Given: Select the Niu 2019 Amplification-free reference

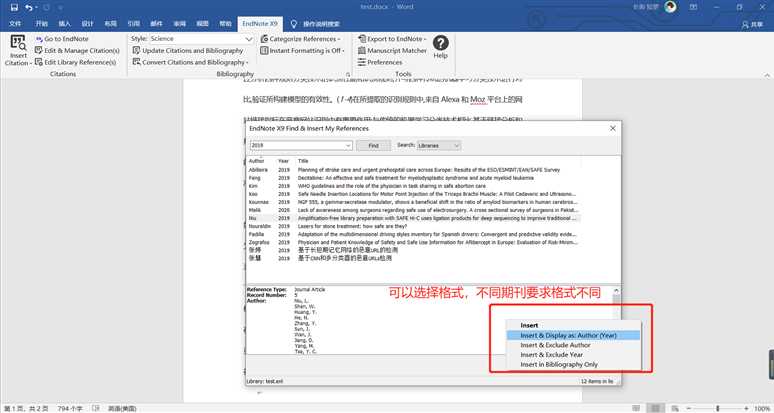Looking at the screenshot, I should [x=413, y=218].
